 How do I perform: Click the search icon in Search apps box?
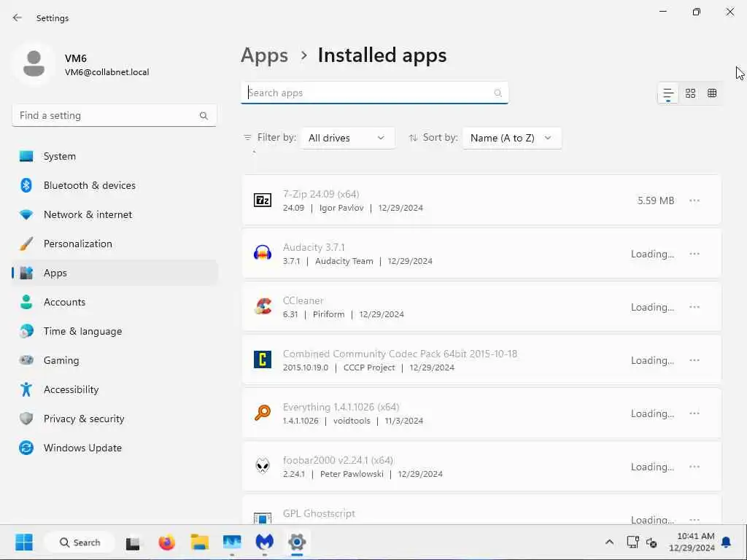point(498,93)
